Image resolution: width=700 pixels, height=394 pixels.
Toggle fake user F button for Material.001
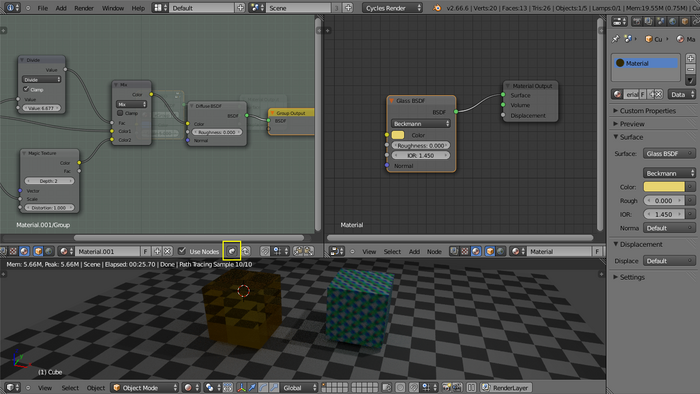click(x=145, y=251)
